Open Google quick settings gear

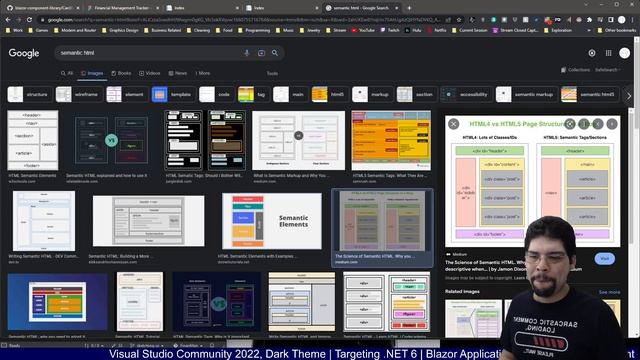[x=592, y=53]
